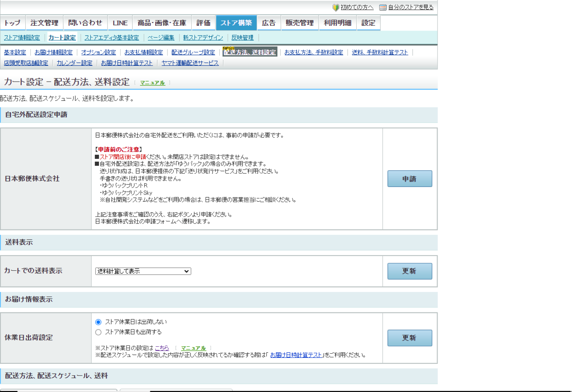
Task: Click 更新 button for 休業日出荷設定
Action: (409, 338)
